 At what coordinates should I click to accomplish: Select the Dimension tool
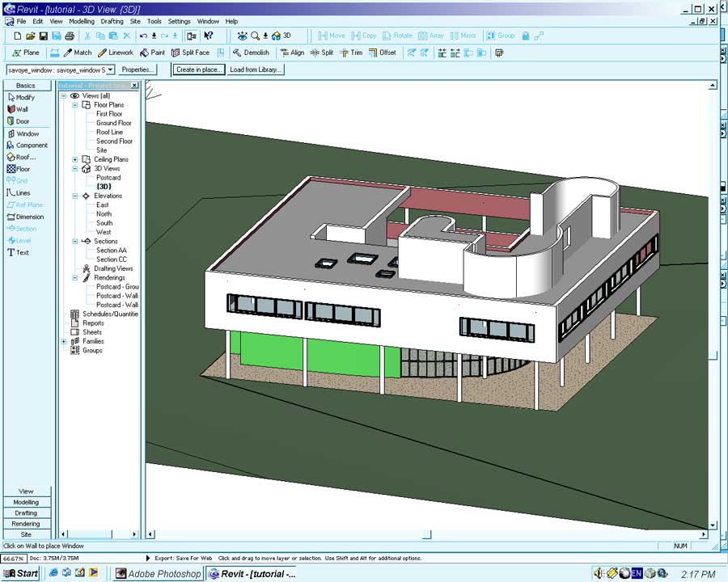26,217
